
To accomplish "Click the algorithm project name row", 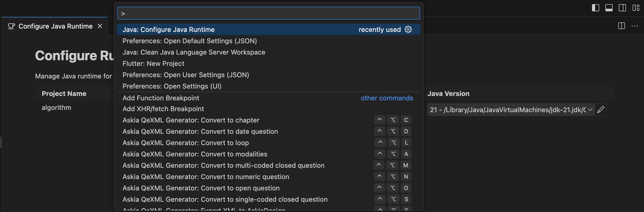I will [56, 108].
